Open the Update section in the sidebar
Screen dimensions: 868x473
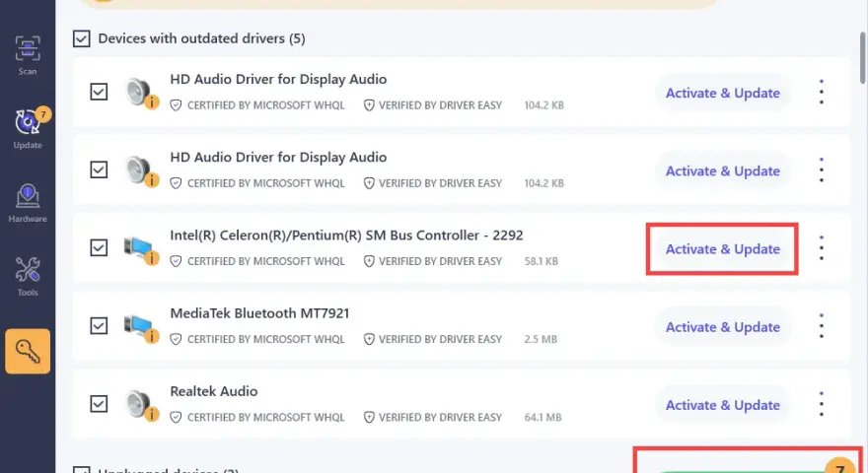coord(28,128)
